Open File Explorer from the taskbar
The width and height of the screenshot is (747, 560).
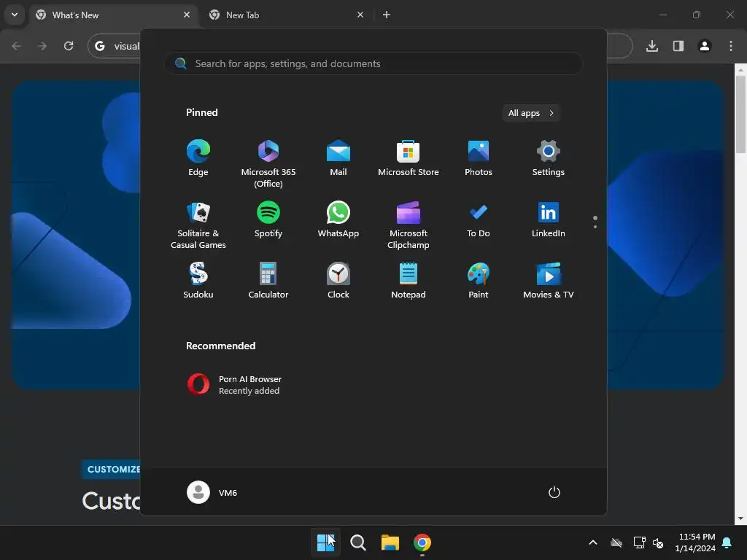click(x=390, y=542)
